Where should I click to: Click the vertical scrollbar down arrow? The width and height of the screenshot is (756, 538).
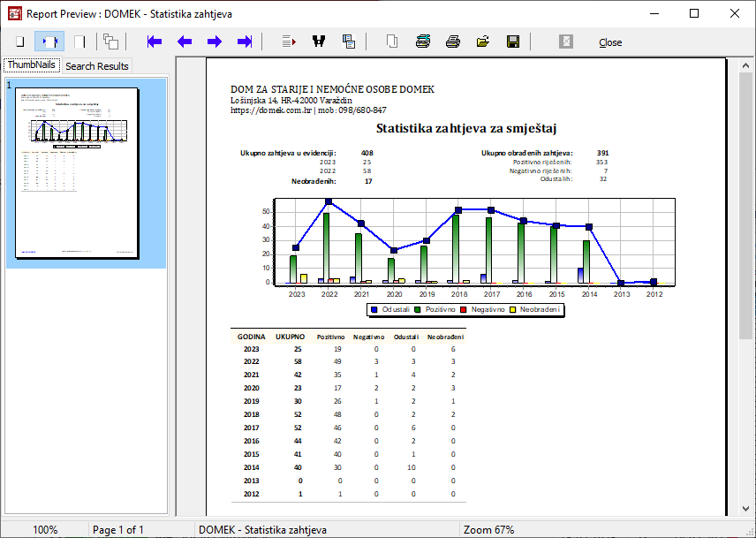[x=746, y=510]
